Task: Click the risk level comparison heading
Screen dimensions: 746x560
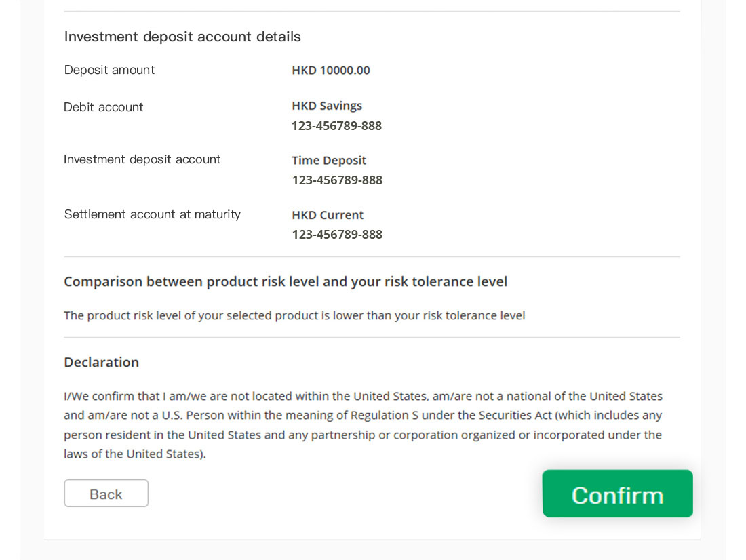Action: 286,281
